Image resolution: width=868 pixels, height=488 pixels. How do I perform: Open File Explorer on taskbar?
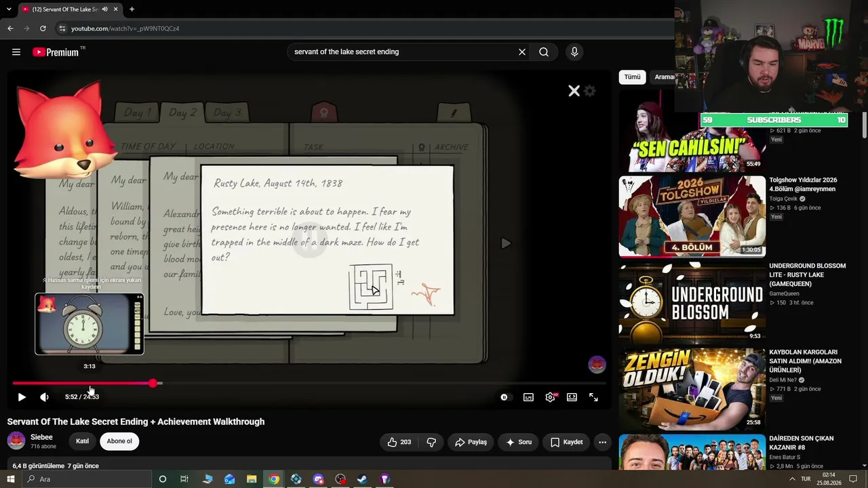252,479
